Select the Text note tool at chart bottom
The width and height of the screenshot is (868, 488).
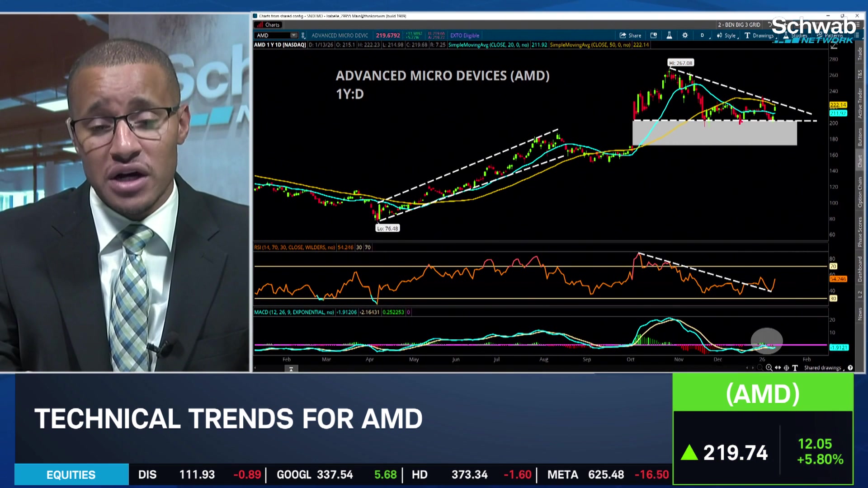(x=794, y=367)
